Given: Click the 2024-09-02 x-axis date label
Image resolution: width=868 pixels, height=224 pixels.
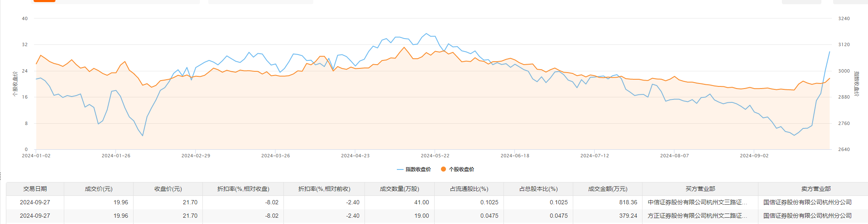Looking at the screenshot, I should coord(754,156).
